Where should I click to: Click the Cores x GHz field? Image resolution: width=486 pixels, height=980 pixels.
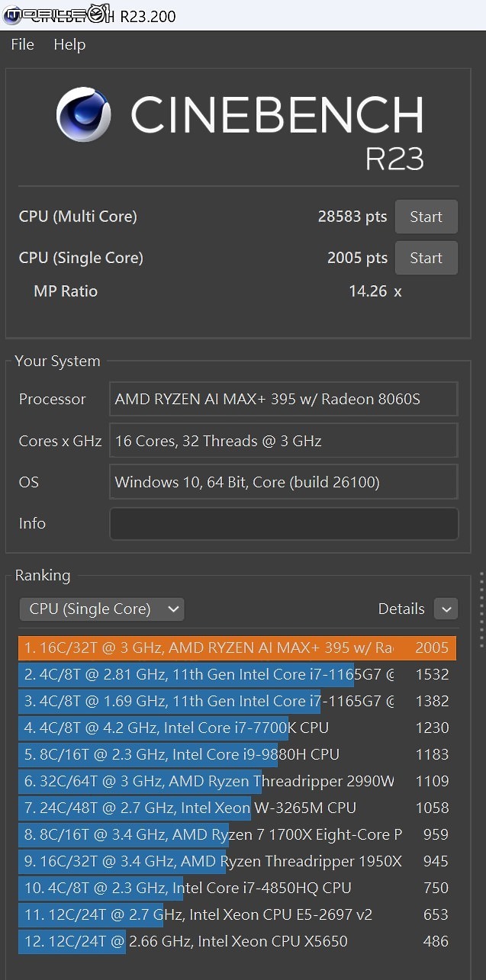(284, 441)
